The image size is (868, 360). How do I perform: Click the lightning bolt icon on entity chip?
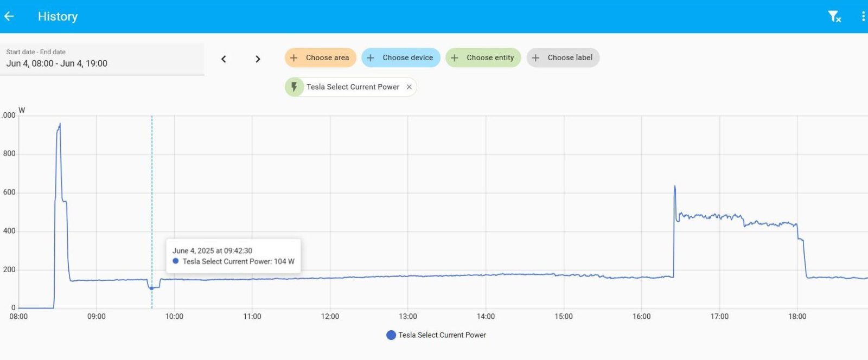point(294,87)
